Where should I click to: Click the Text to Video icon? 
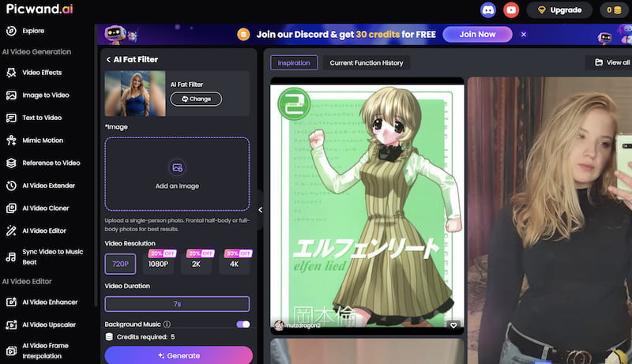pos(11,118)
